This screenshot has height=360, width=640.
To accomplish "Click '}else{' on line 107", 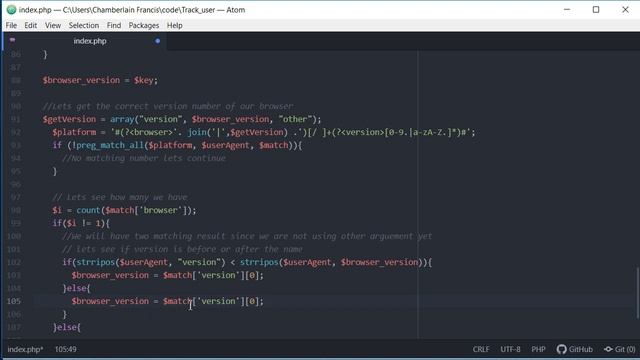I will [x=67, y=327].
